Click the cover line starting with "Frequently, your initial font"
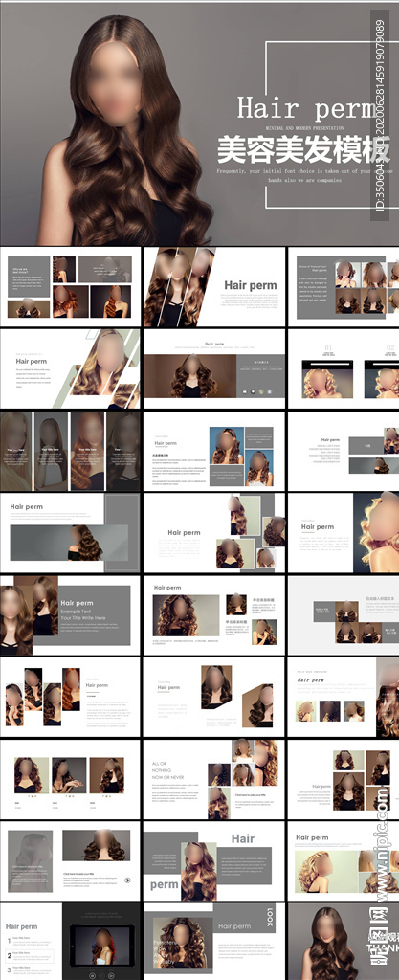 point(304,170)
